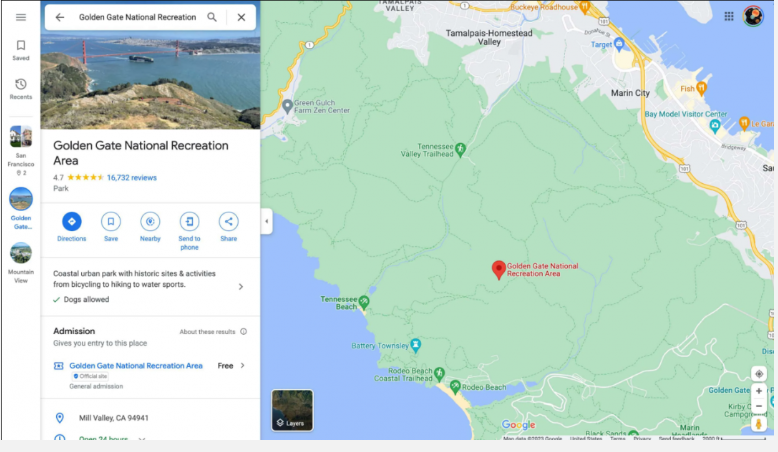Zoom out on the map
The width and height of the screenshot is (778, 452).
[x=759, y=406]
